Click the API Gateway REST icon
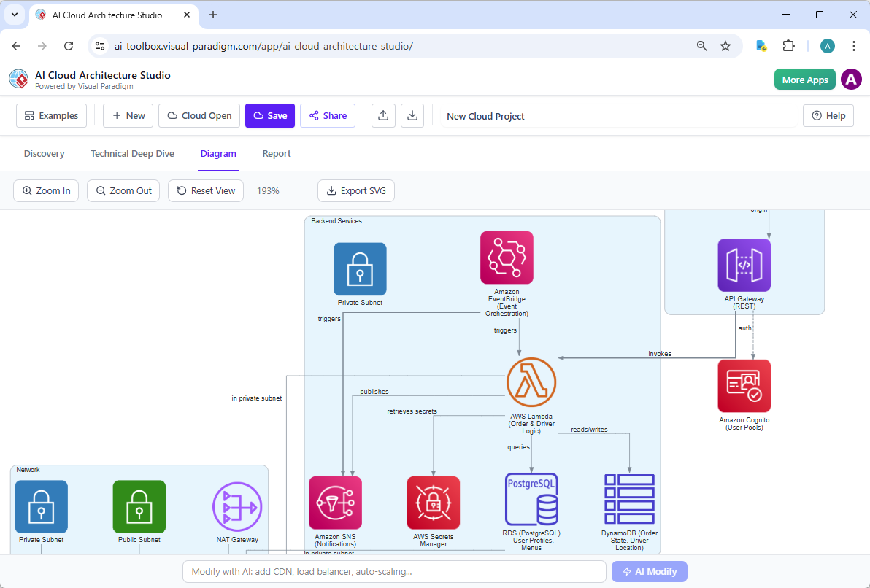The image size is (870, 588). tap(744, 265)
